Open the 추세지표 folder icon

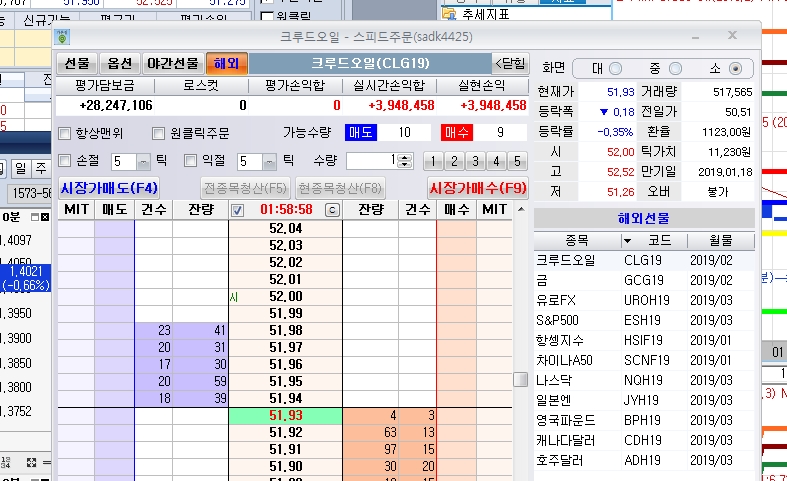tap(449, 14)
